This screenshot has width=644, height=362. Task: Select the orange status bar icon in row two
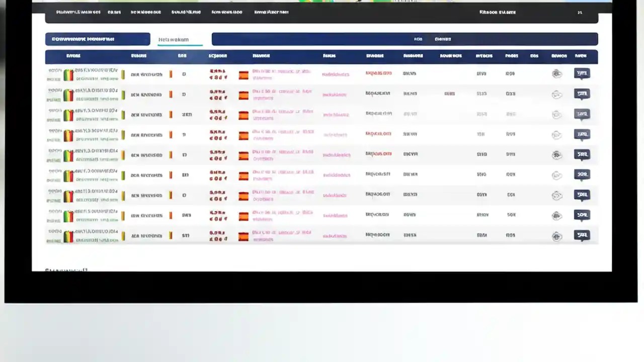pyautogui.click(x=171, y=94)
